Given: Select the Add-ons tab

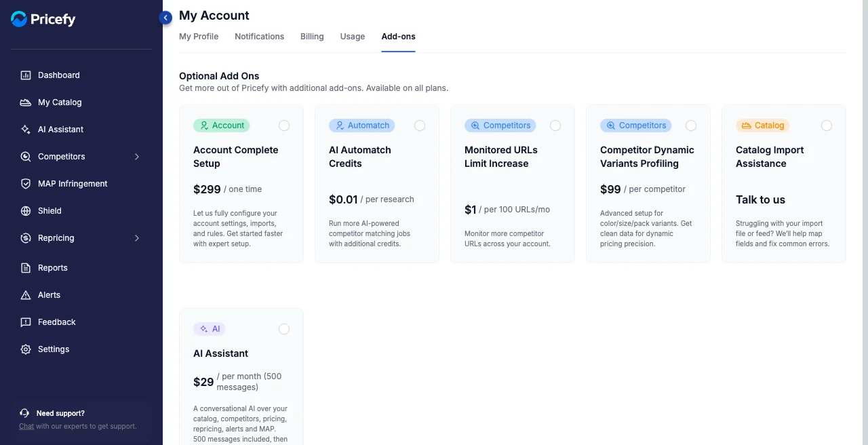Looking at the screenshot, I should (399, 37).
